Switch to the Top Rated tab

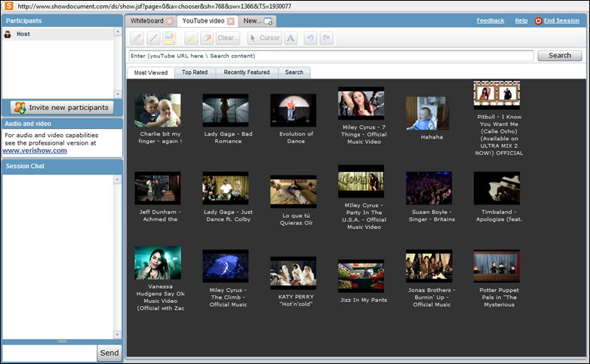coord(195,72)
